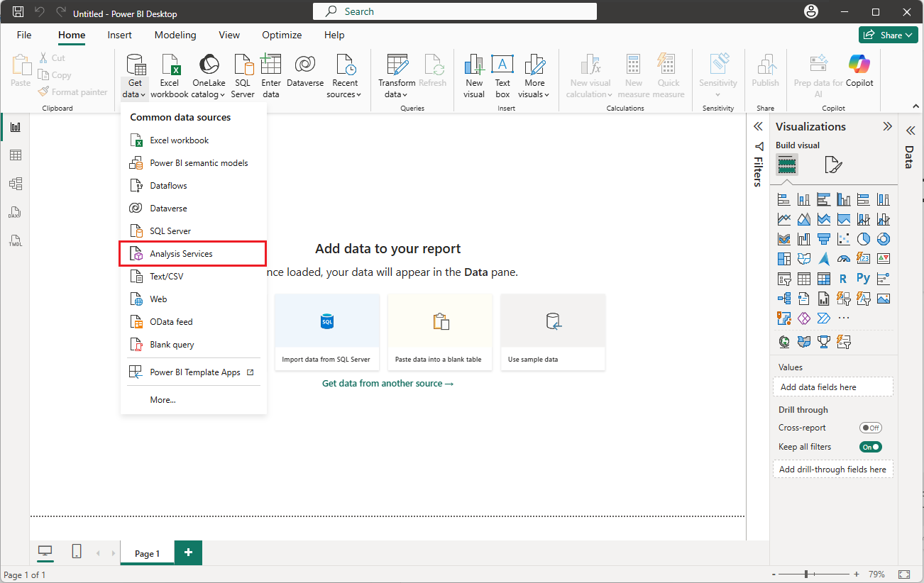
Task: Collapse the Visualizations pane
Action: 887,126
